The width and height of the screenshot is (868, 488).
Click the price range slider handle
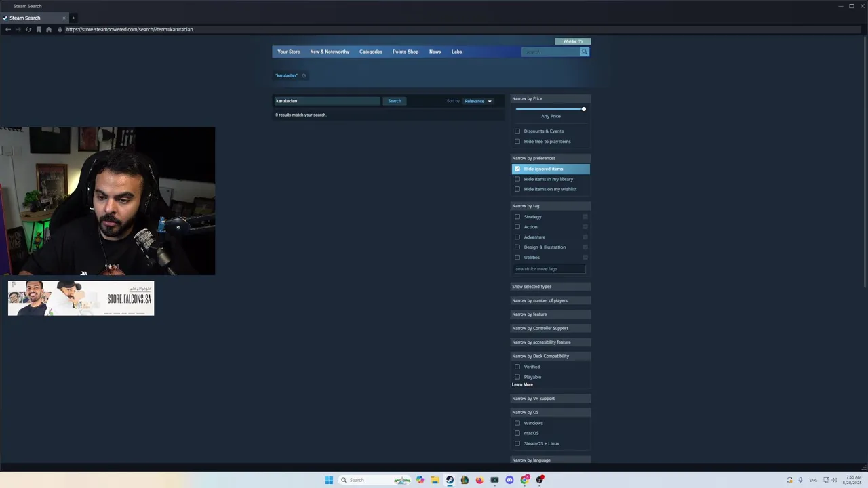[x=583, y=109]
